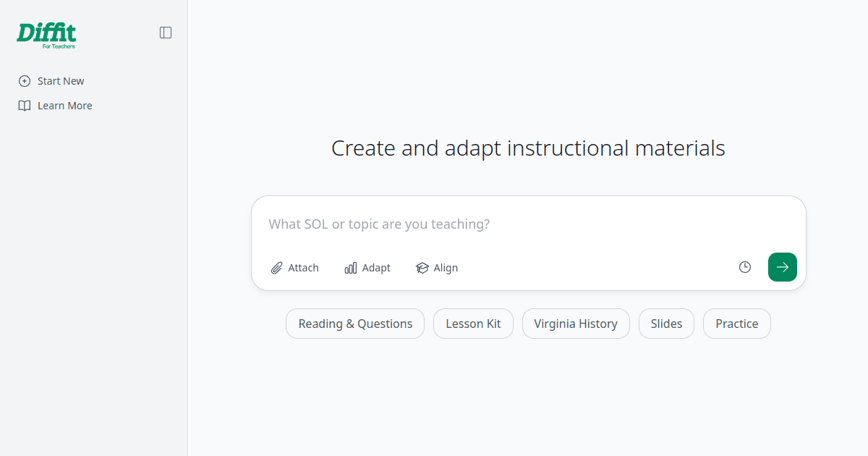Image resolution: width=868 pixels, height=456 pixels.
Task: Select the Lesson Kit suggestion chip
Action: tap(473, 324)
